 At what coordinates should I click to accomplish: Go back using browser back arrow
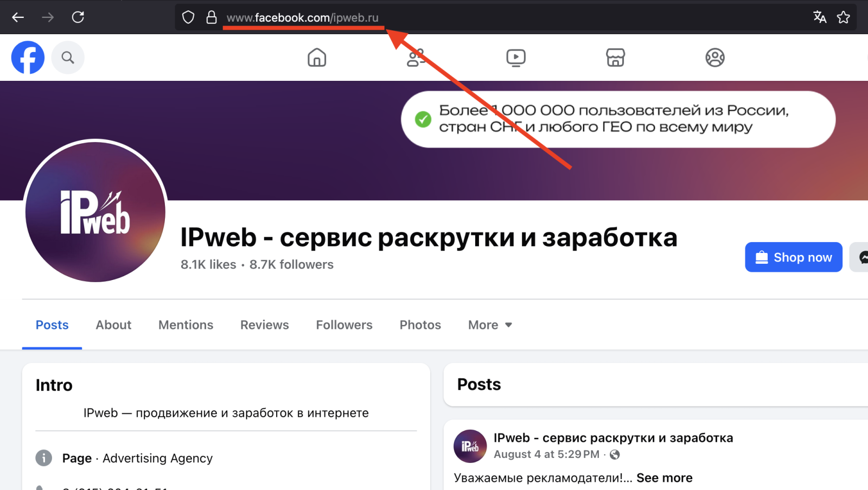pyautogui.click(x=18, y=17)
